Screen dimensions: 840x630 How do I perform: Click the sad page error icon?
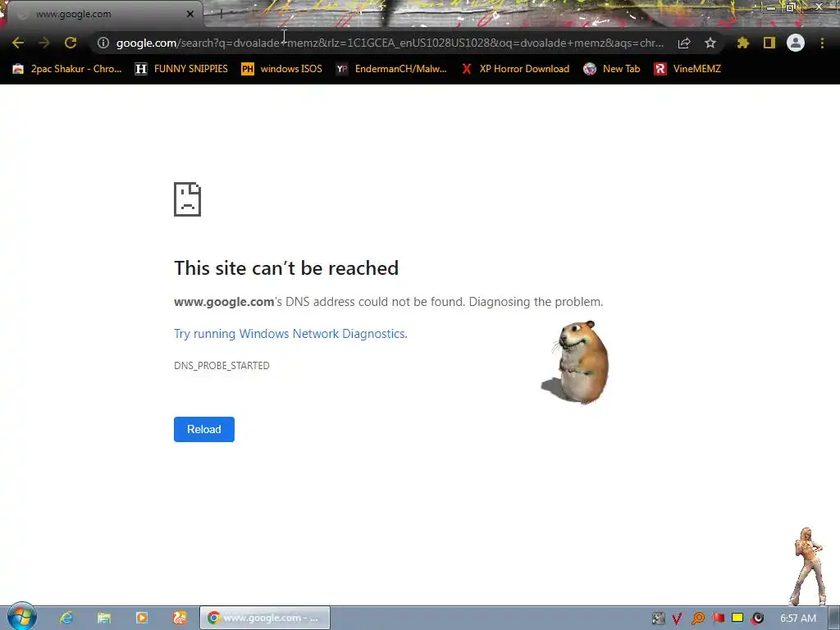tap(188, 199)
